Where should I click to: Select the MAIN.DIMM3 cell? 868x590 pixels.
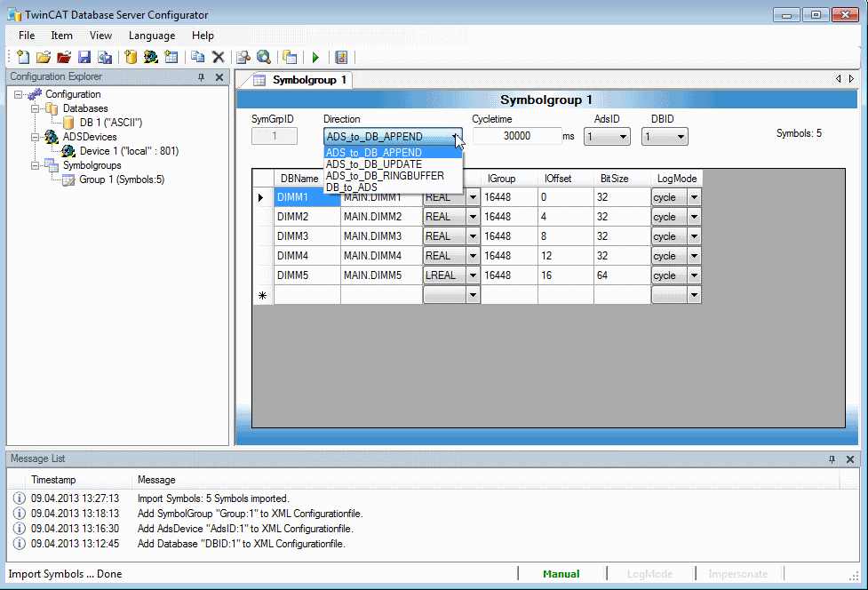tap(381, 236)
